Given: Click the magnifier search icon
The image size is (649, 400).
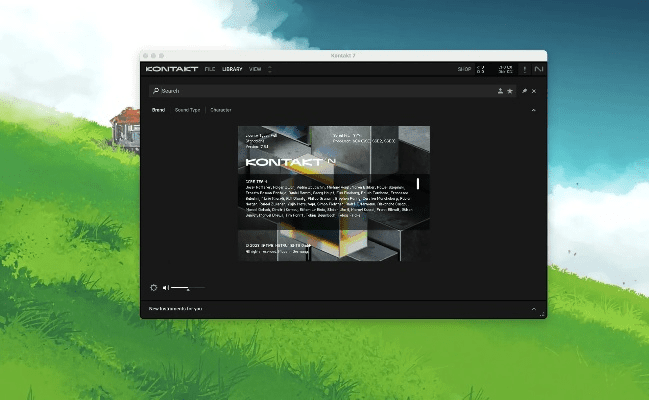Looking at the screenshot, I should (x=155, y=90).
